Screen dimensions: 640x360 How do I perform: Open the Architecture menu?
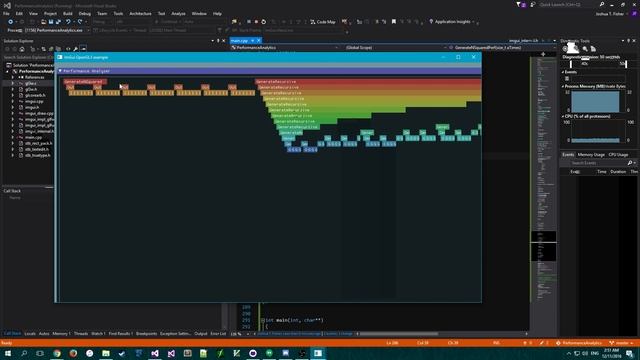[140, 13]
